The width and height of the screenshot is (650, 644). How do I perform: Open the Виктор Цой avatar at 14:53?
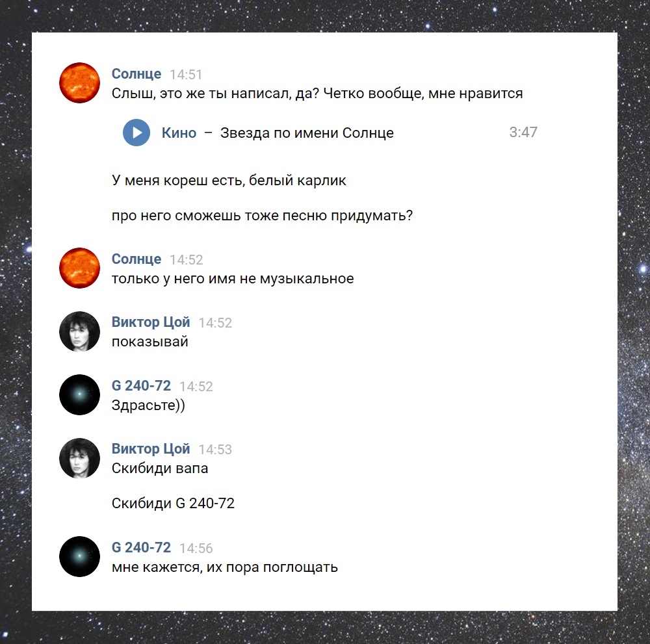[79, 458]
